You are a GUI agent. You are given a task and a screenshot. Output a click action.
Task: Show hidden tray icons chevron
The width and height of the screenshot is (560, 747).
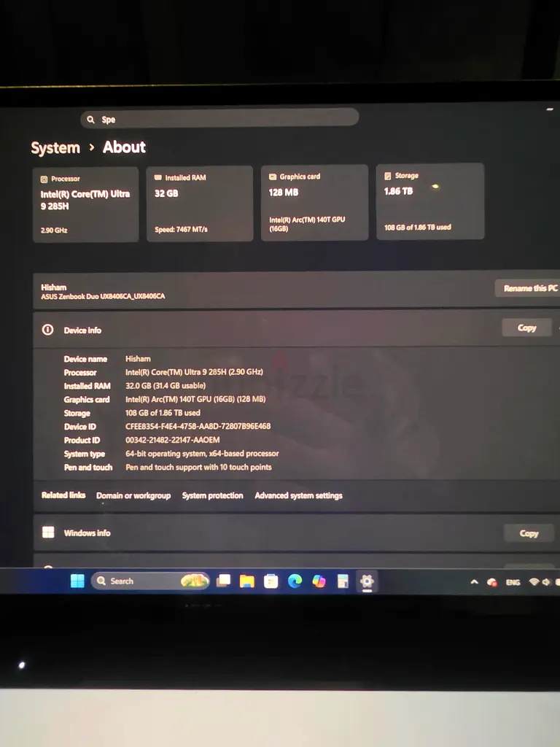click(x=474, y=582)
